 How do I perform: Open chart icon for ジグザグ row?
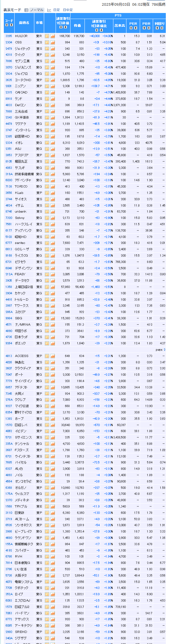point(52,638)
